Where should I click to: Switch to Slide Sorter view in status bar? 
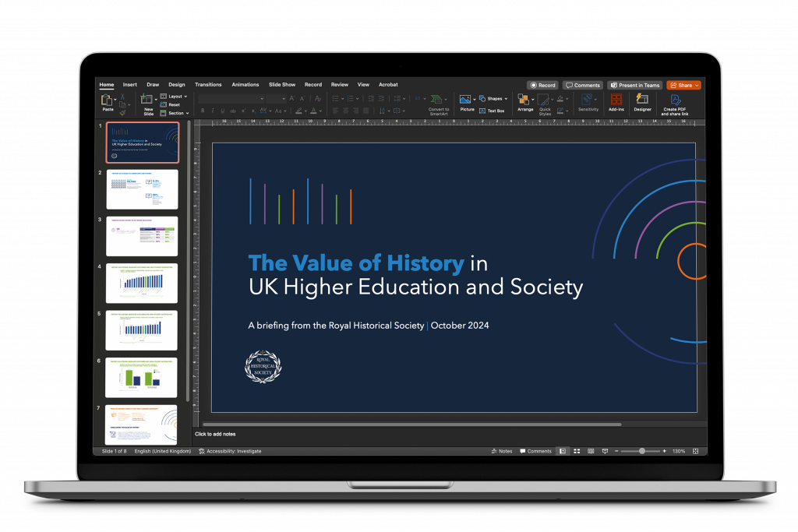[577, 451]
